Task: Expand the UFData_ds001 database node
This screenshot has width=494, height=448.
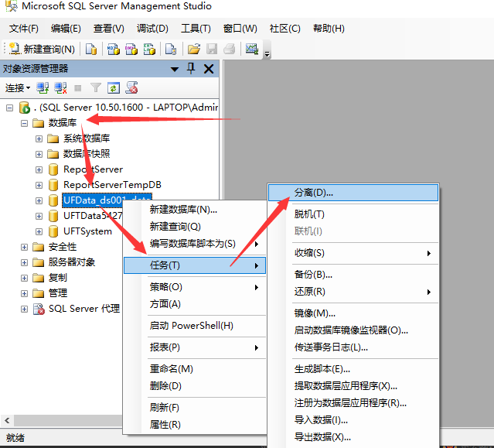Action: coord(39,200)
